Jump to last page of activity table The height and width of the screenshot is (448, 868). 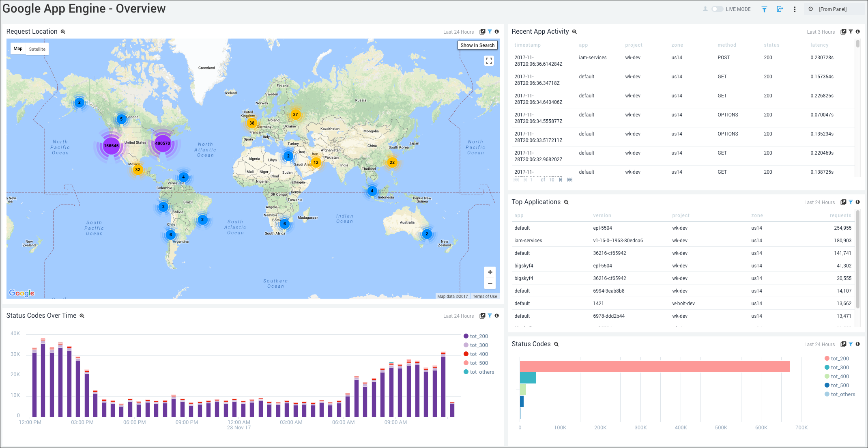click(570, 180)
